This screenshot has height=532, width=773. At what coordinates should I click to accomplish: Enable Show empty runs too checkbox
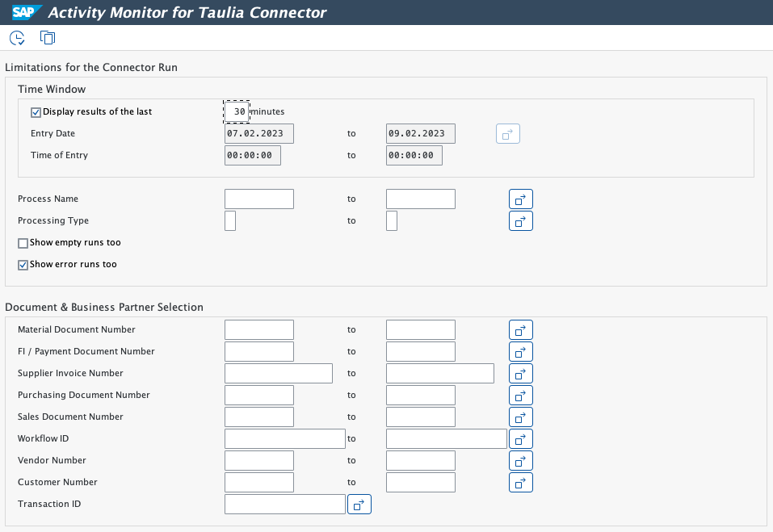coord(23,243)
